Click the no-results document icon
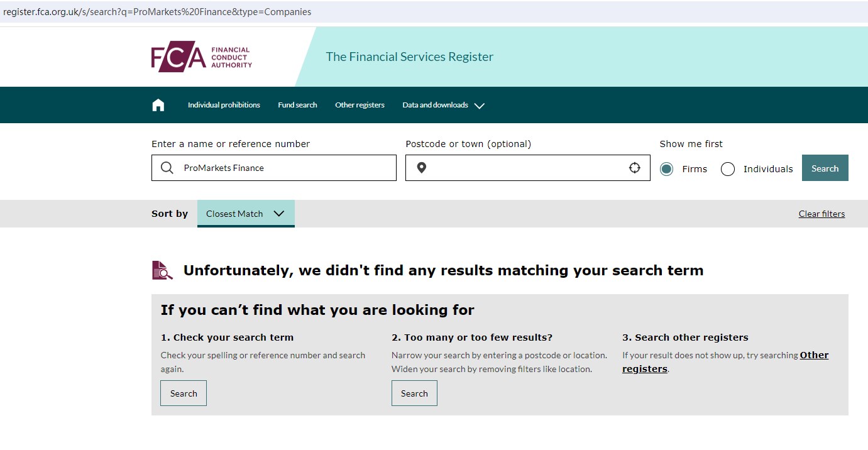The image size is (868, 450). [x=162, y=270]
